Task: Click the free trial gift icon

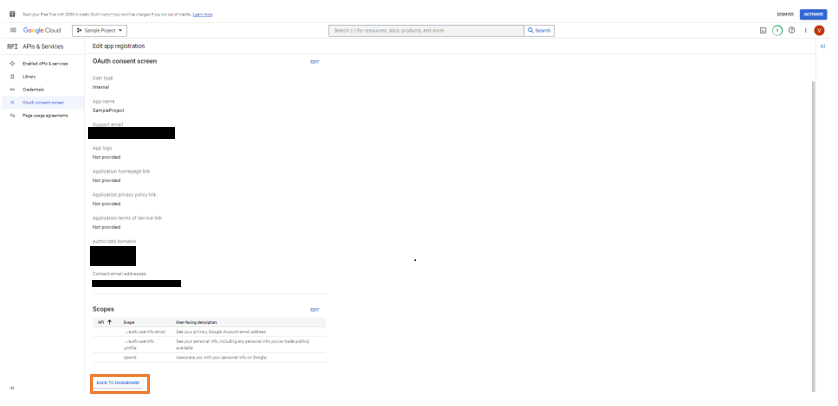Action: pyautogui.click(x=13, y=14)
